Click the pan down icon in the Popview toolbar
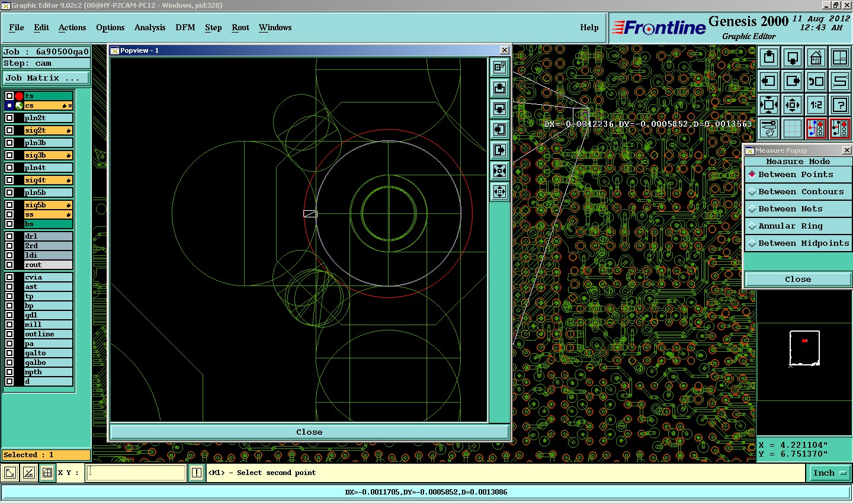 point(500,109)
